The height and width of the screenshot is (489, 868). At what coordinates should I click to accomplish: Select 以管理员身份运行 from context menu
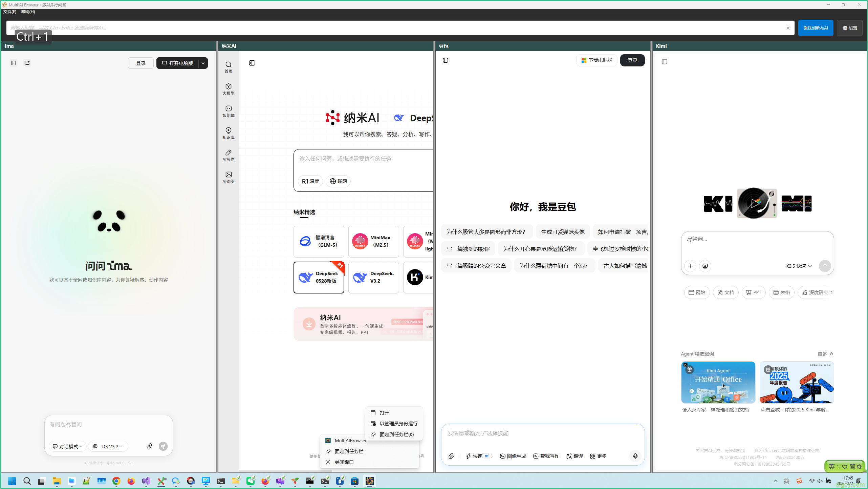click(x=398, y=424)
